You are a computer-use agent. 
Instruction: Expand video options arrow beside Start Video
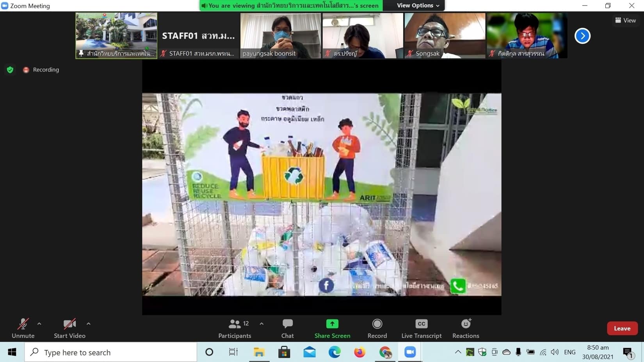click(89, 324)
